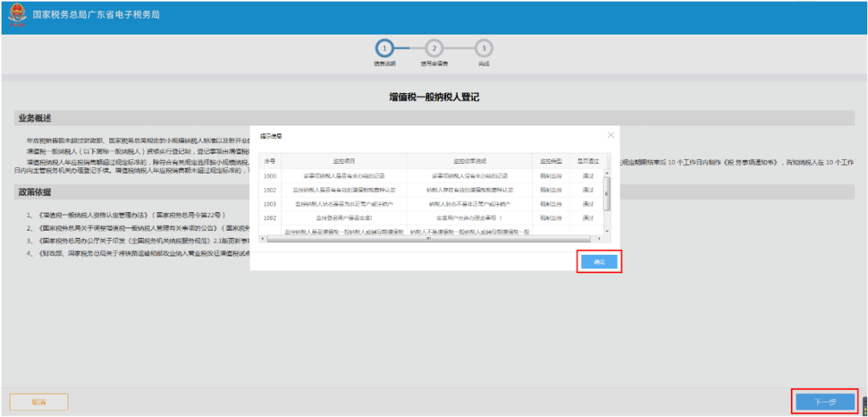Click 强制监控 in row 1002
868x417 pixels.
(551, 190)
